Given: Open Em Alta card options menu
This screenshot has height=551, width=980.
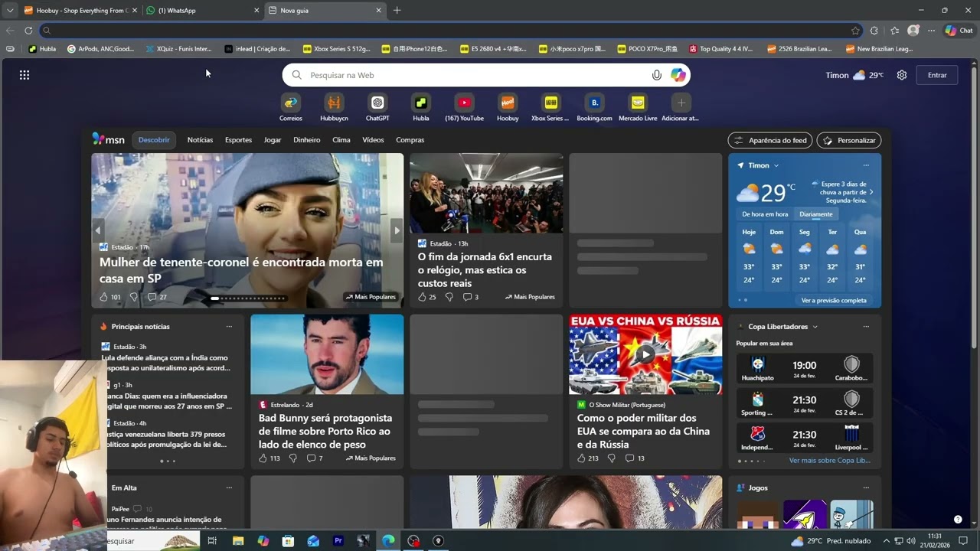Looking at the screenshot, I should (x=229, y=487).
